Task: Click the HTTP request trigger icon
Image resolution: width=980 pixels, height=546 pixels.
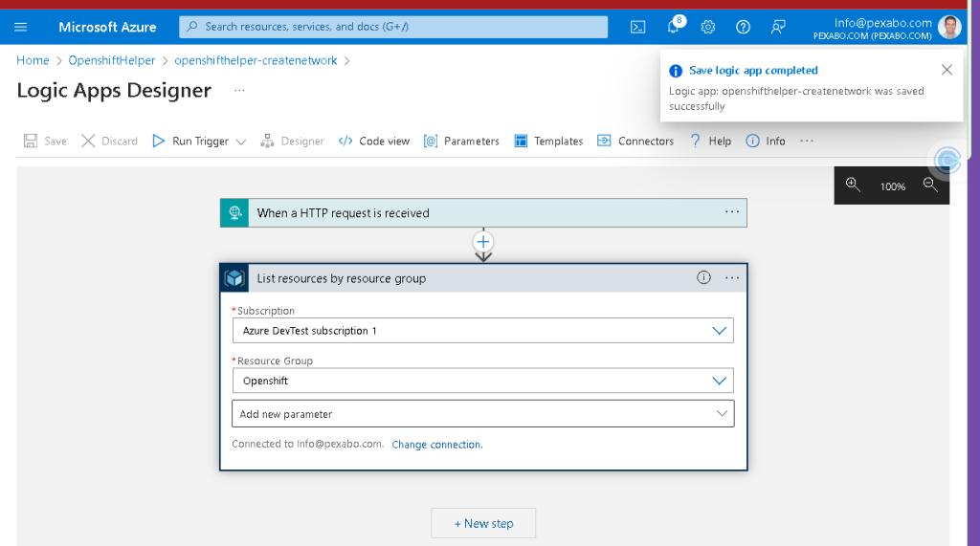Action: 234,213
